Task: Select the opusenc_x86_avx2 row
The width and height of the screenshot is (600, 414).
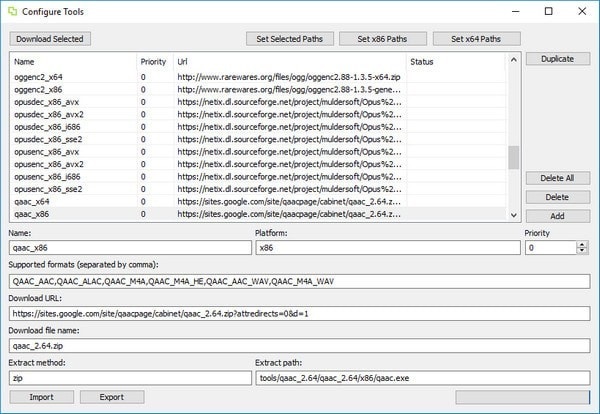Action: [258, 164]
